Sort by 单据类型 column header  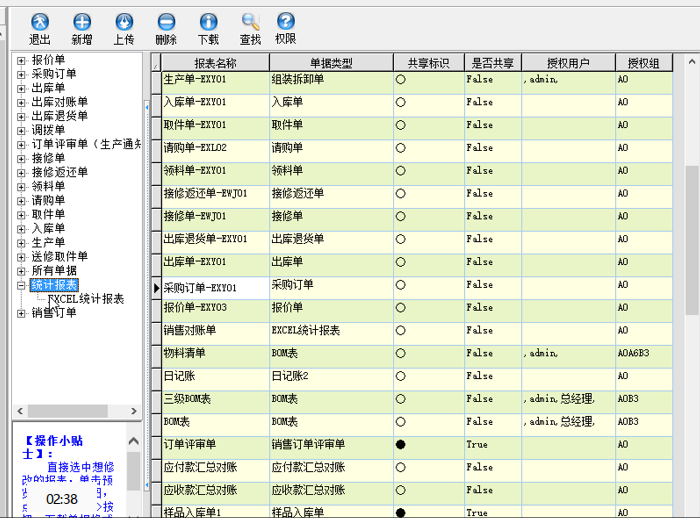pos(331,63)
